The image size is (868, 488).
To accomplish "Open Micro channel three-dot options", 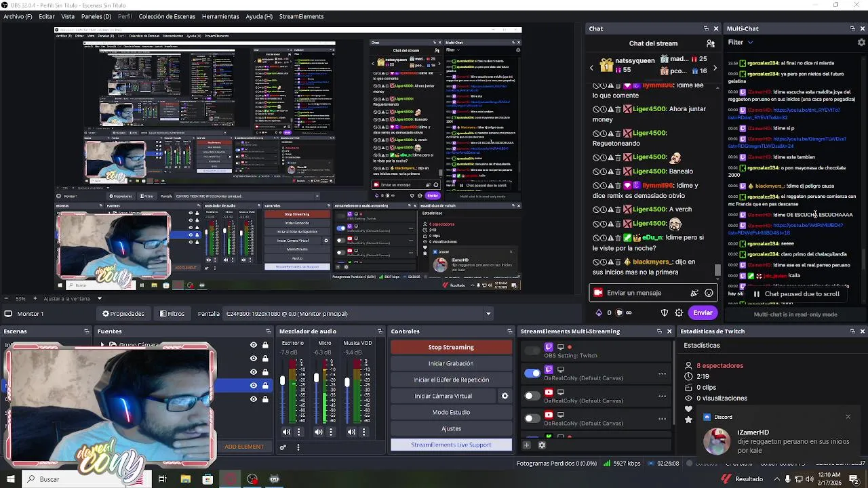I will pyautogui.click(x=332, y=432).
